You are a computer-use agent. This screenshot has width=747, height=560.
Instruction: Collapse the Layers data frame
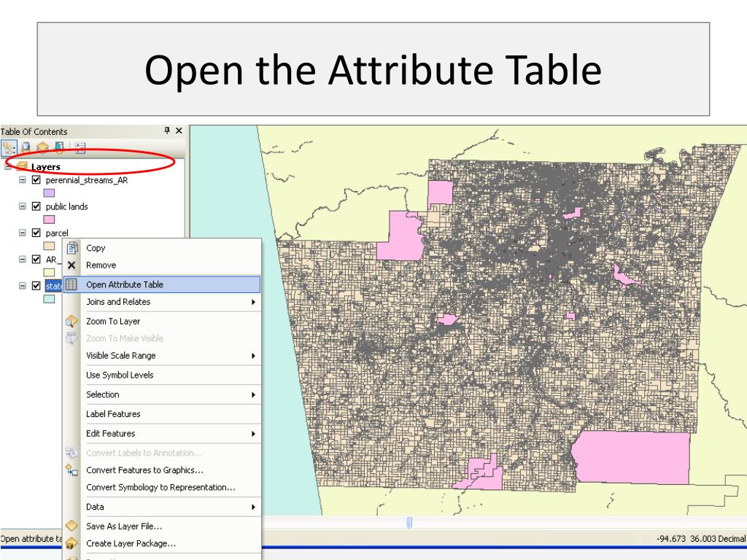pyautogui.click(x=8, y=166)
